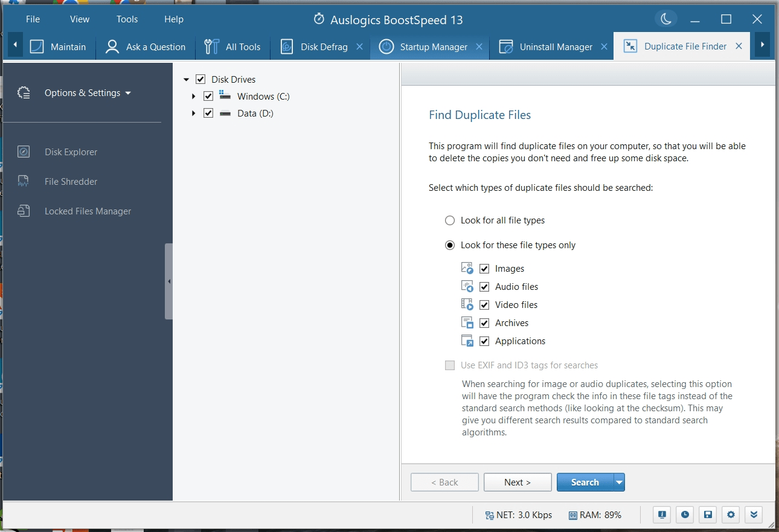779x532 pixels.
Task: Close the Startup Manager tab
Action: (479, 46)
